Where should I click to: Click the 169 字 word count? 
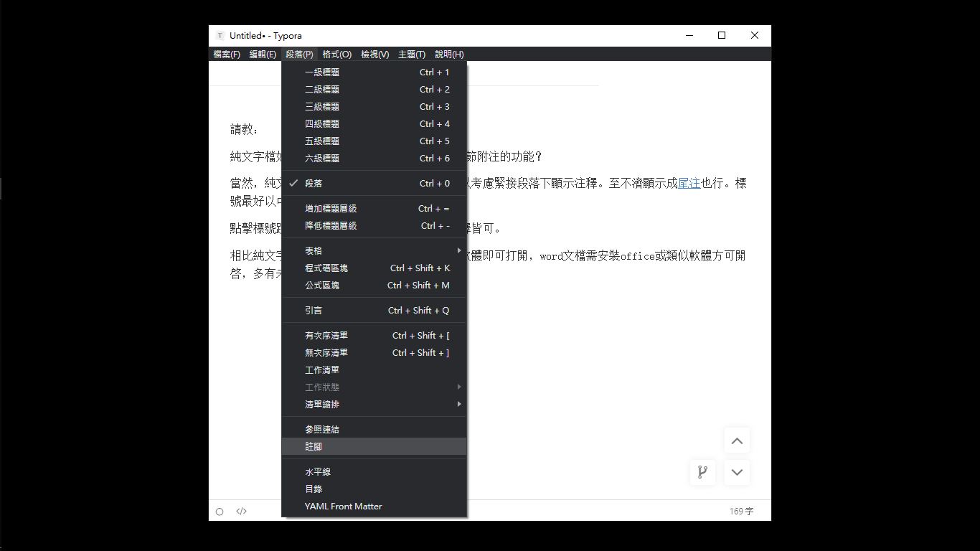click(741, 512)
